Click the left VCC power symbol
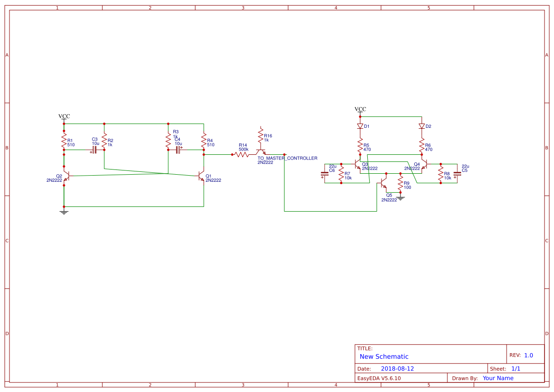The height and width of the screenshot is (392, 554). pos(64,117)
